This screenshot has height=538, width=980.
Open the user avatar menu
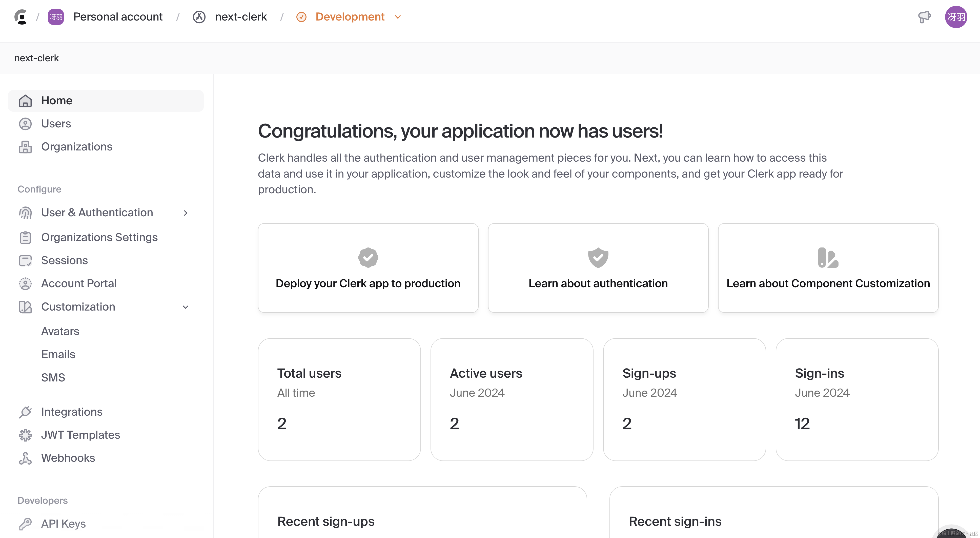[956, 17]
